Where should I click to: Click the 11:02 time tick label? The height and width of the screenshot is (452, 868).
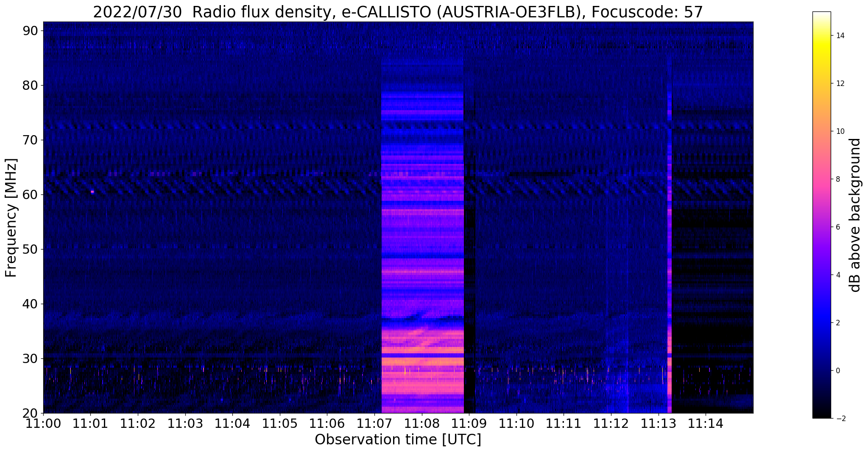point(138,423)
